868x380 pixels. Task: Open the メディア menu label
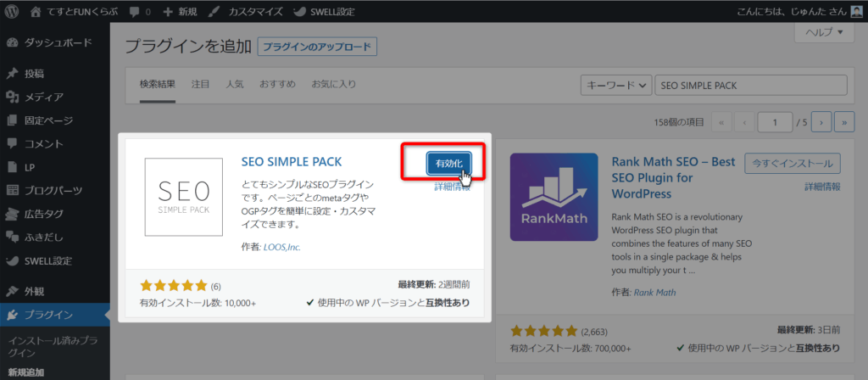coord(44,98)
